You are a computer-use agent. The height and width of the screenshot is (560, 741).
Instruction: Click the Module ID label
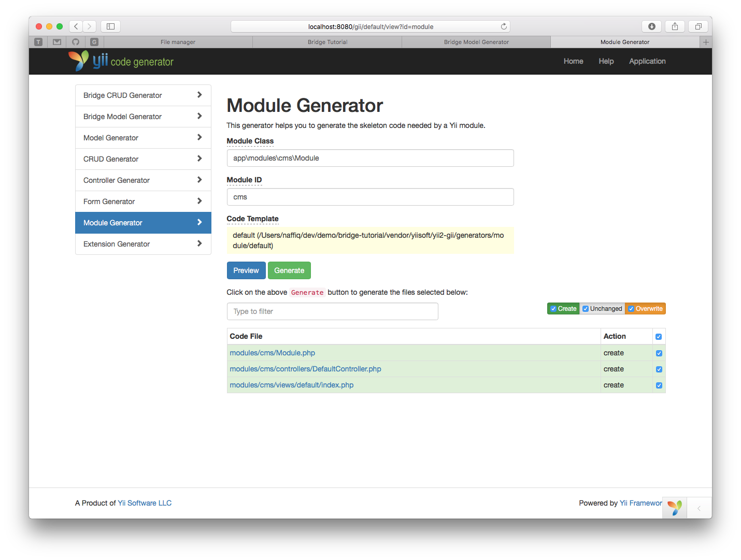[x=244, y=180]
